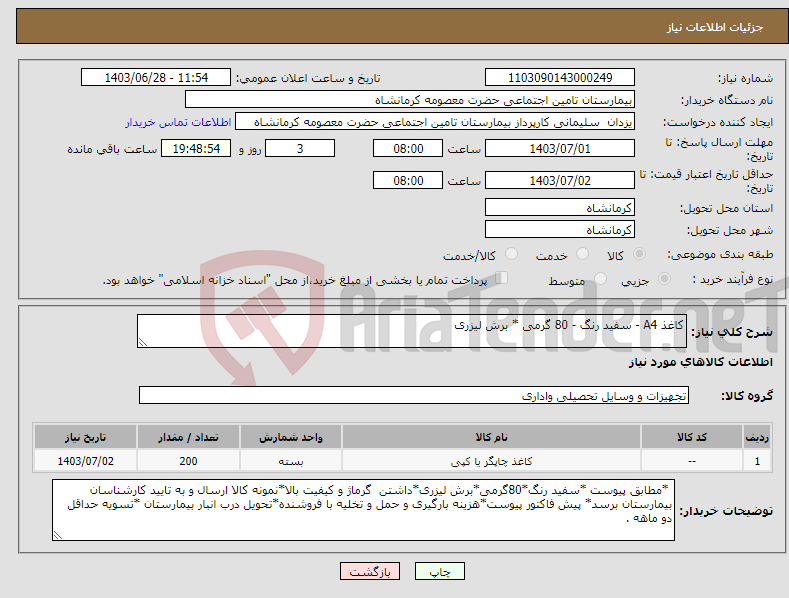Click the goods group field تجهیزات و وسایل
The width and height of the screenshot is (789, 598).
click(414, 396)
